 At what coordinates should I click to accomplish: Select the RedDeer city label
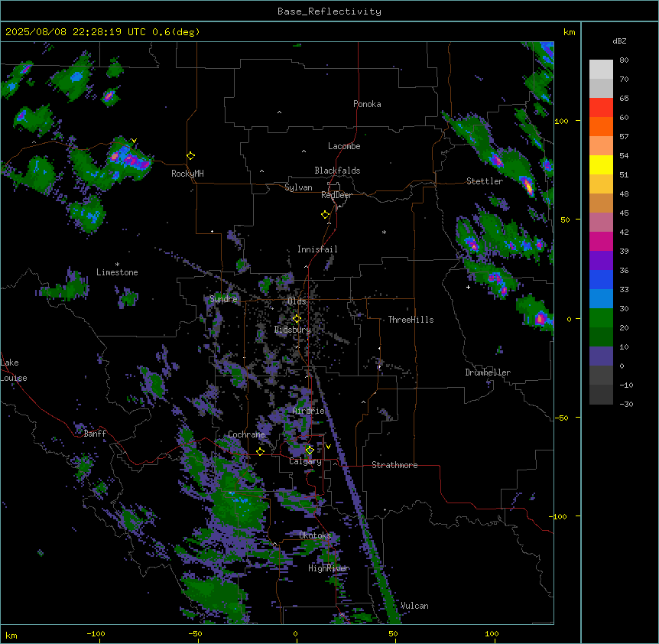336,195
